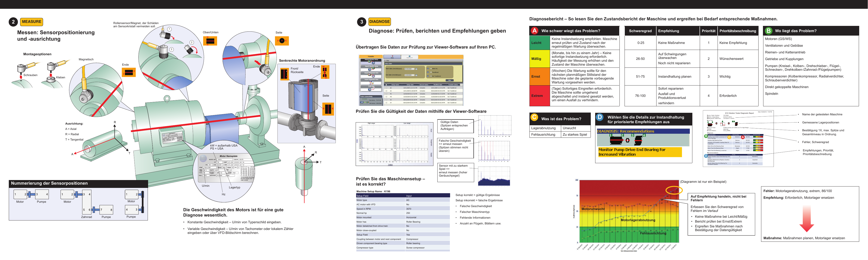Click 'Monitor Pump Drive End Bearing' recommendation

640,152
